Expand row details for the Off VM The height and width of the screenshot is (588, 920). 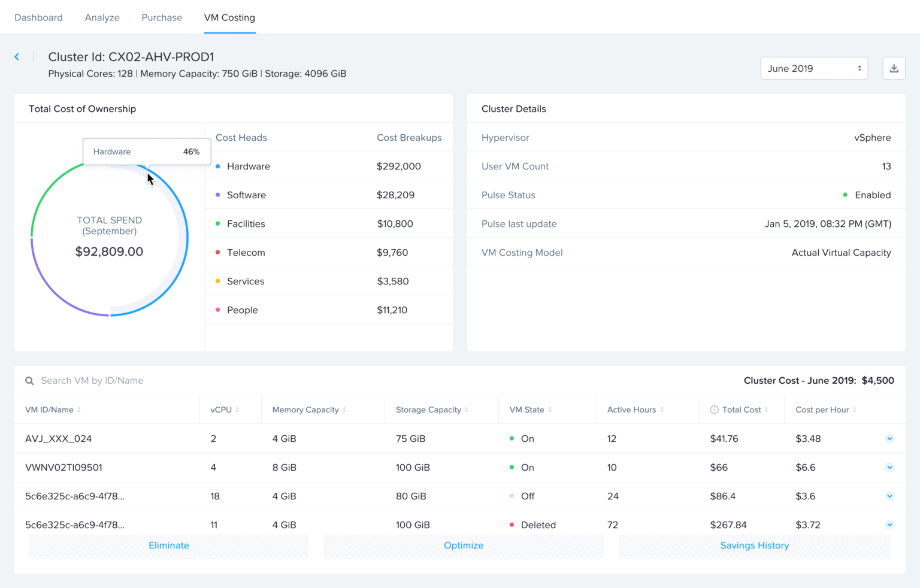pyautogui.click(x=889, y=496)
